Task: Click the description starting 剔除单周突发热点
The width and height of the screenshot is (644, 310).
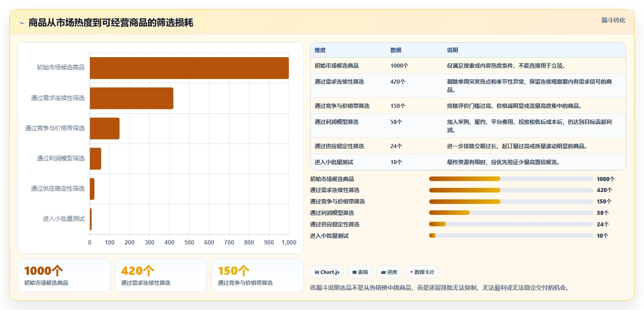Action: [530, 86]
